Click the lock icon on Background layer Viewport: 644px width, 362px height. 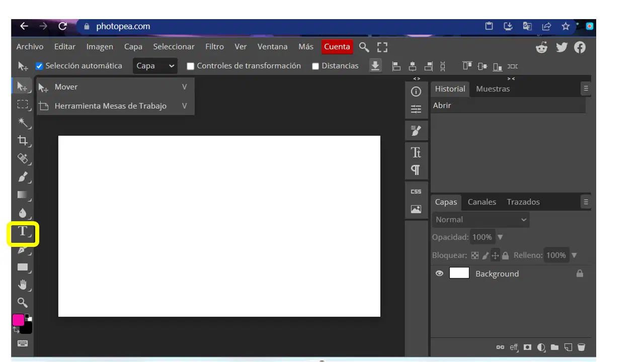[580, 274]
